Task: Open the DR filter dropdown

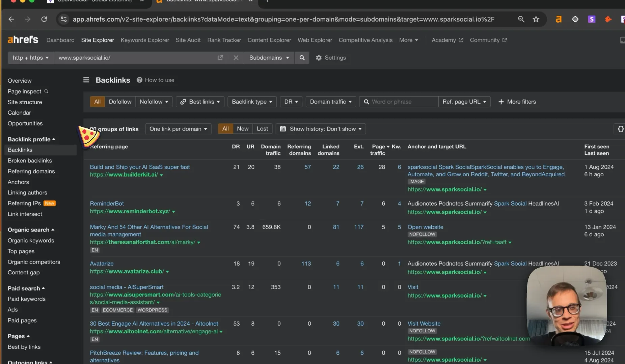Action: [291, 102]
